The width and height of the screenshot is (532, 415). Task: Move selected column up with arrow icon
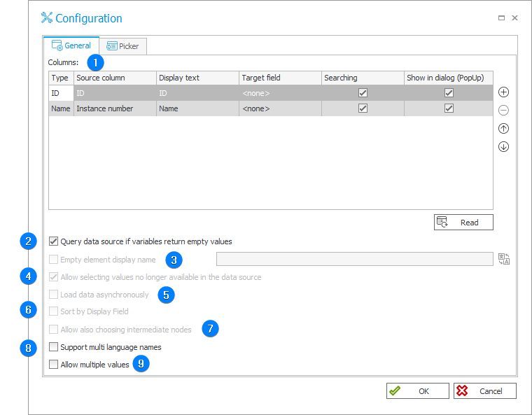[503, 128]
